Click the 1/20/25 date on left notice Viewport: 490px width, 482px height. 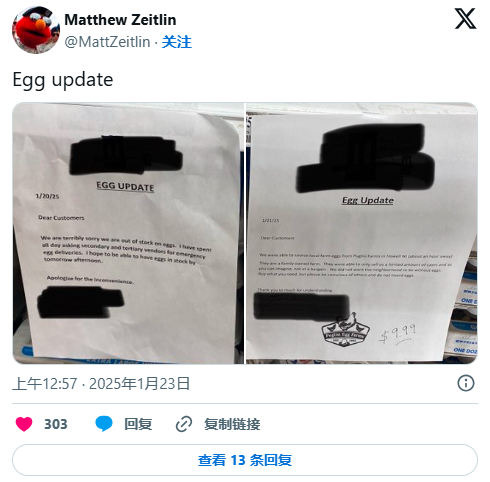pos(47,196)
